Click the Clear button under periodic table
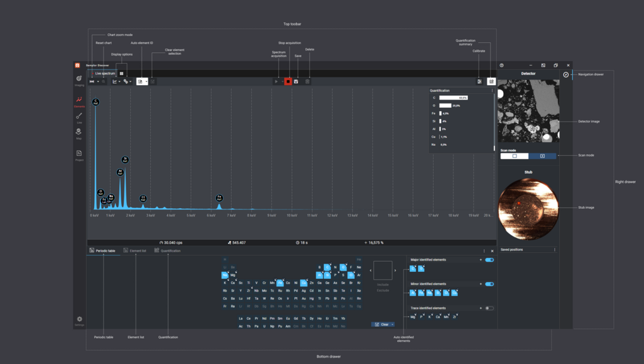The width and height of the screenshot is (644, 364). (381, 325)
